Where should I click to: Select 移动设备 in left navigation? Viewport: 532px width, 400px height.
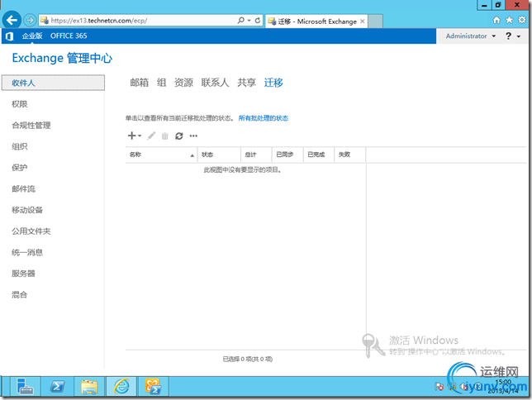click(x=27, y=210)
